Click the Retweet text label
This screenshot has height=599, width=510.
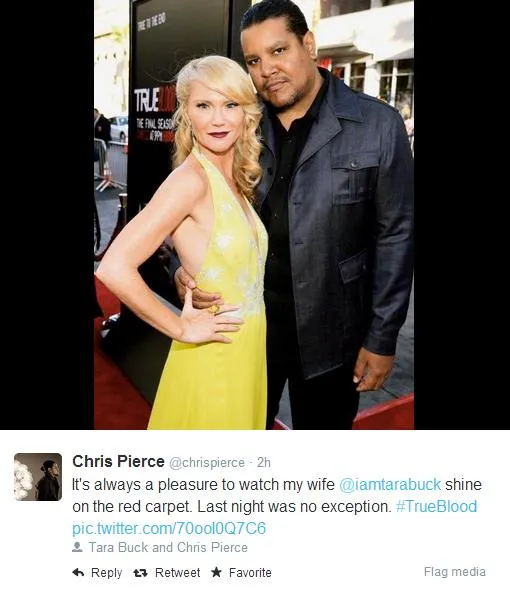(177, 573)
